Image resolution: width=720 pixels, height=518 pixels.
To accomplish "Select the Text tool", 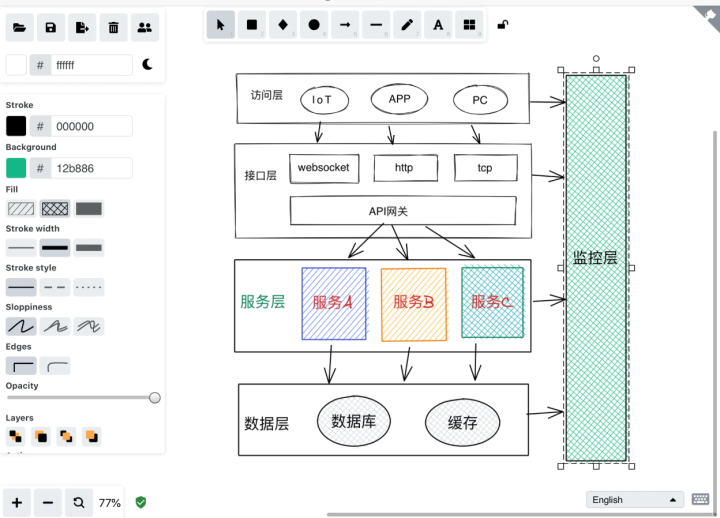I will coord(438,25).
